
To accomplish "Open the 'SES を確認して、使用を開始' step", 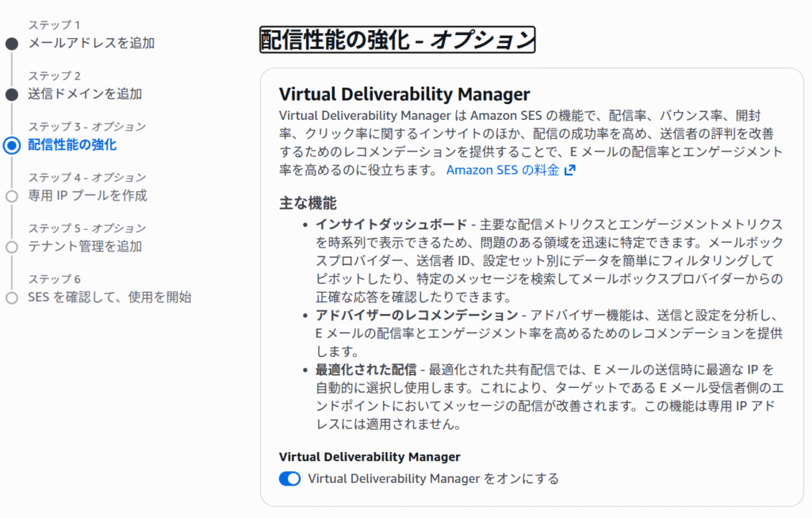I will click(109, 297).
